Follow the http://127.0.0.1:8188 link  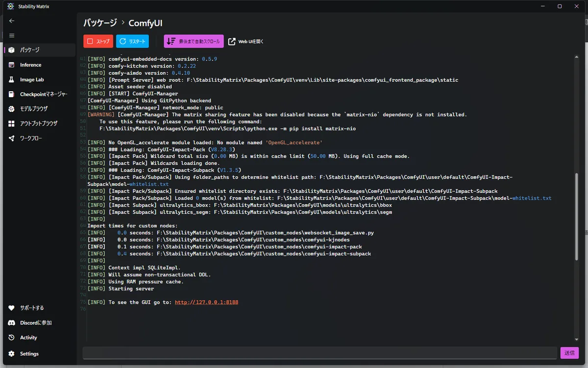(x=206, y=302)
